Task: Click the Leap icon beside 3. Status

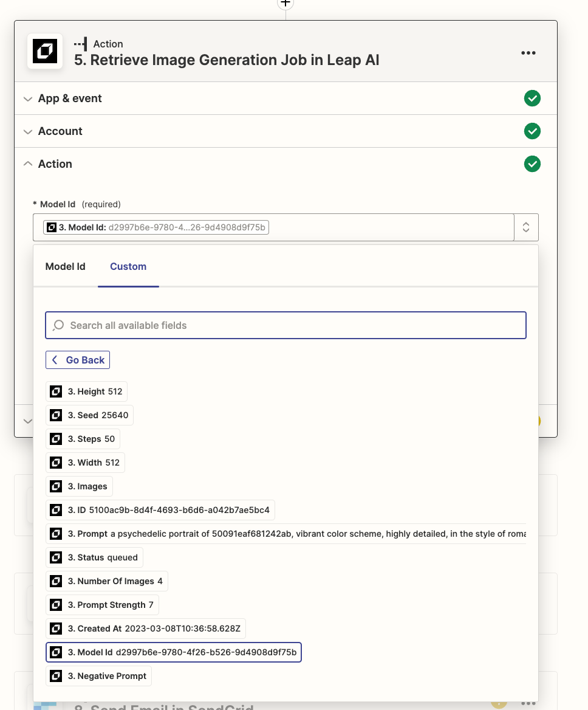Action: pos(56,557)
